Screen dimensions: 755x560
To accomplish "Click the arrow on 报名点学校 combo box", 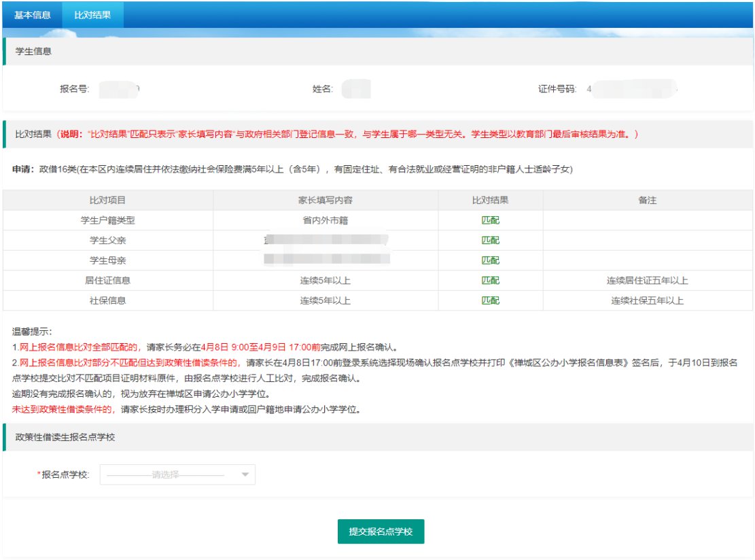I will (245, 474).
